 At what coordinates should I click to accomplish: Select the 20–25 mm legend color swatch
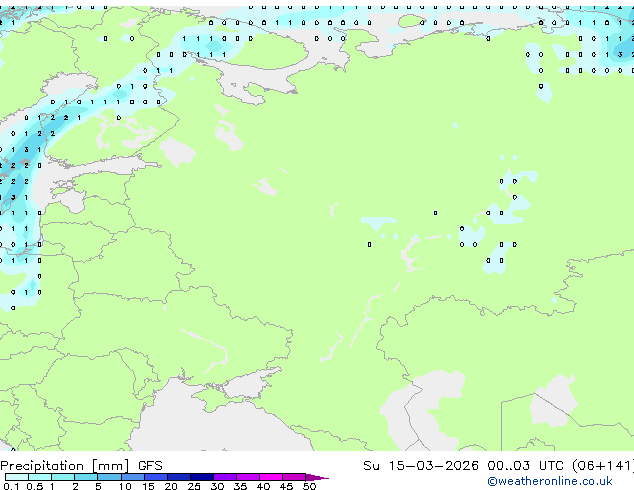point(179,477)
